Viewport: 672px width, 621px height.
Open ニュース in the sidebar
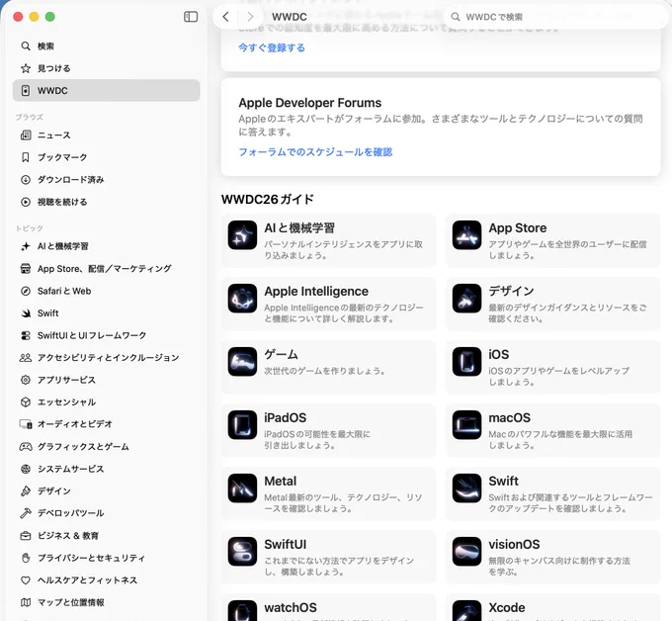tap(107, 135)
